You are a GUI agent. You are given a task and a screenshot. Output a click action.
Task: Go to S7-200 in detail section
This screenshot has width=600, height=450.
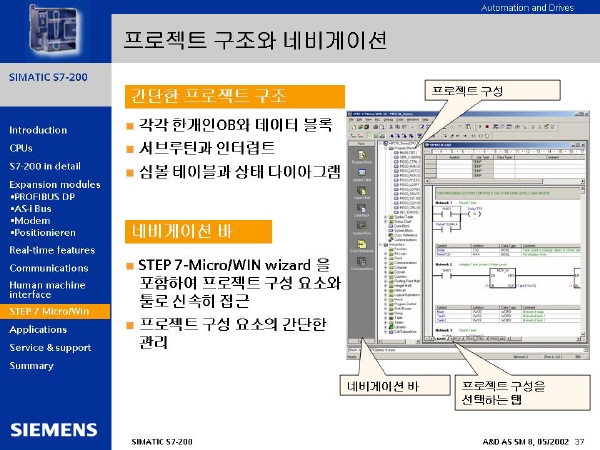pyautogui.click(x=45, y=166)
